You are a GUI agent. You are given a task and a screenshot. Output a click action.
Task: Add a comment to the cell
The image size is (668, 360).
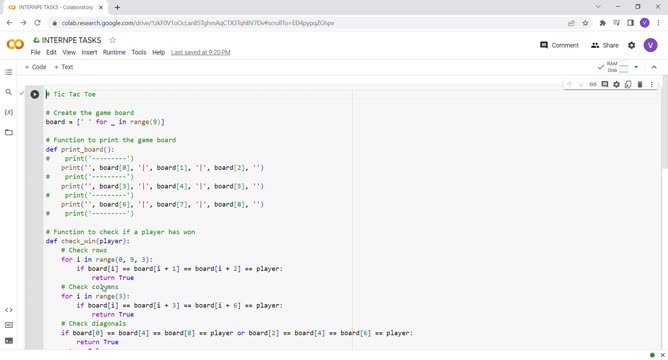point(605,84)
